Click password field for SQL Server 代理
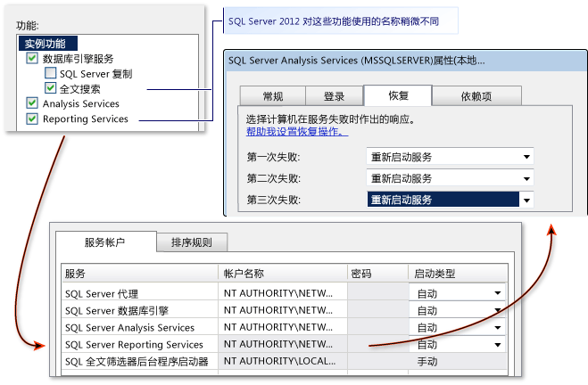This screenshot has width=588, height=385. pos(378,293)
